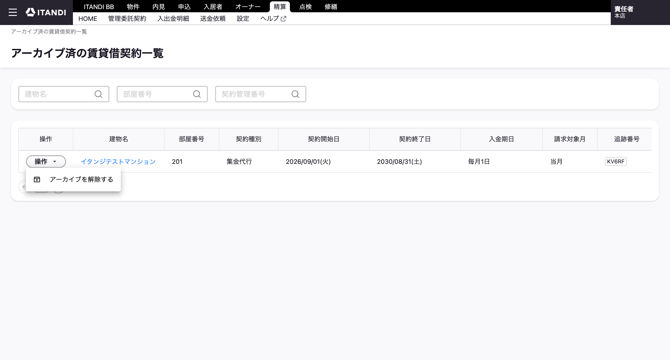This screenshot has width=670, height=360.
Task: Click the 責任者 account area
Action: [x=640, y=12]
